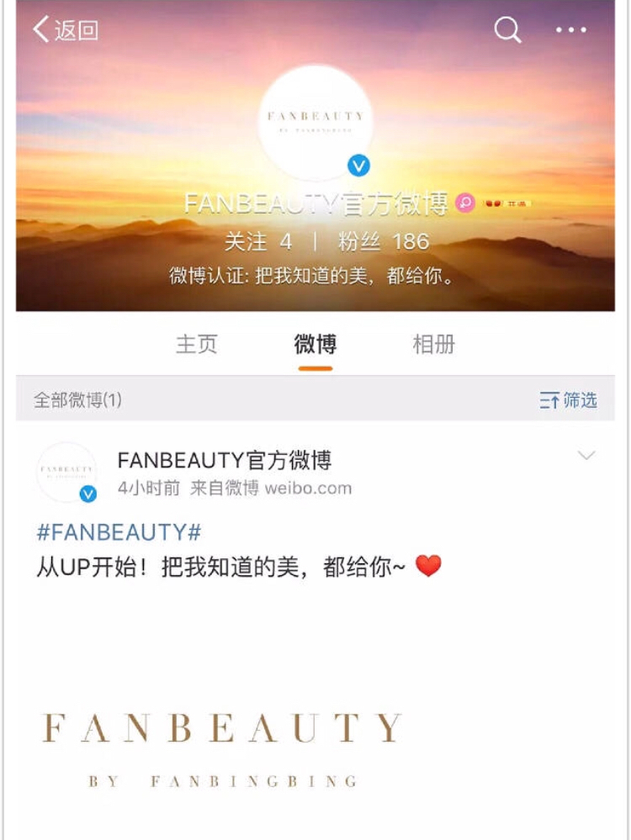Tap the post author's small avatar

point(66,472)
